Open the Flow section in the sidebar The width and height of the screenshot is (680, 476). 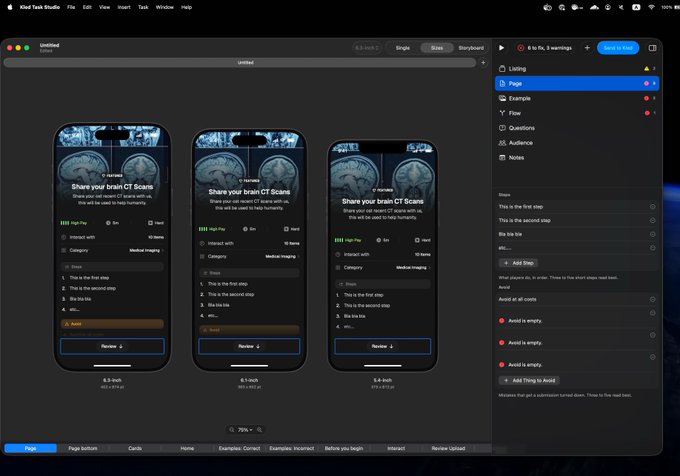(x=577, y=113)
